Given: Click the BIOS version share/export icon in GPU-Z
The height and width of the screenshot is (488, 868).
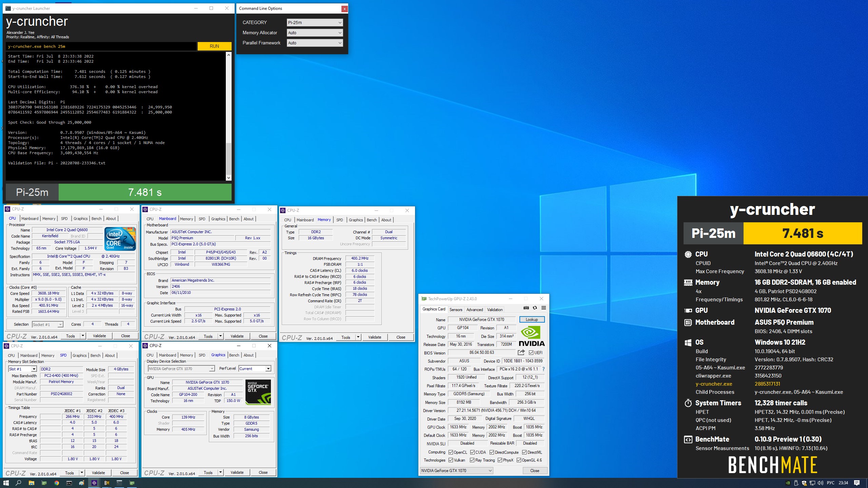Looking at the screenshot, I should click(521, 352).
